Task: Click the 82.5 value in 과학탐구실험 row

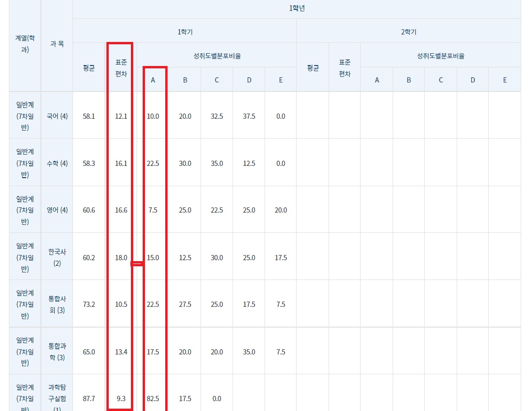Action: (x=153, y=398)
